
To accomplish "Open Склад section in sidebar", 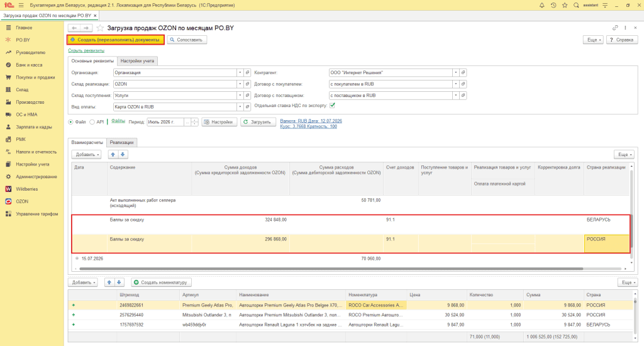I will [22, 89].
